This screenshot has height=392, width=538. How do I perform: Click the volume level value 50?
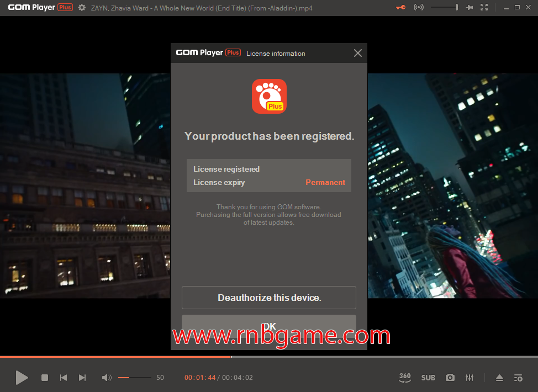point(160,378)
